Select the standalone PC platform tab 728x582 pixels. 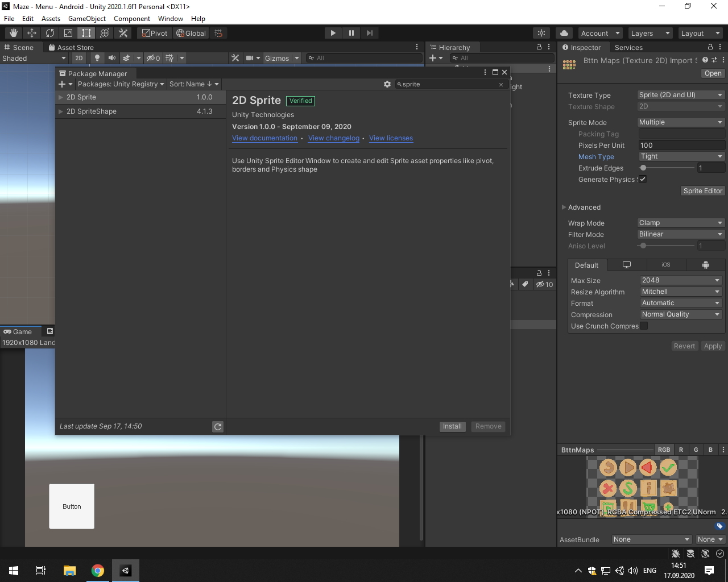[627, 265]
